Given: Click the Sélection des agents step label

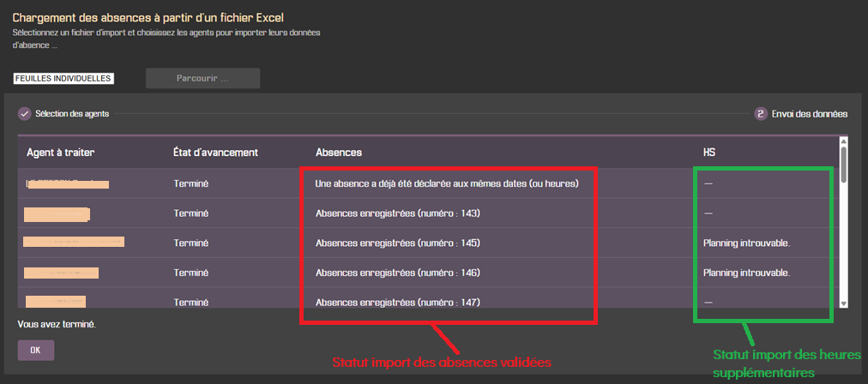Looking at the screenshot, I should pyautogui.click(x=72, y=114).
